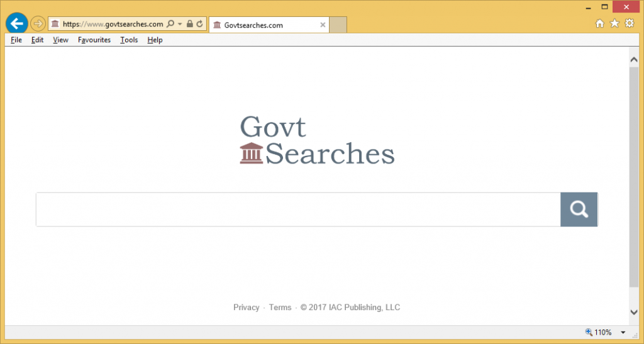
Task: Open the Tools gear icon
Action: click(629, 23)
